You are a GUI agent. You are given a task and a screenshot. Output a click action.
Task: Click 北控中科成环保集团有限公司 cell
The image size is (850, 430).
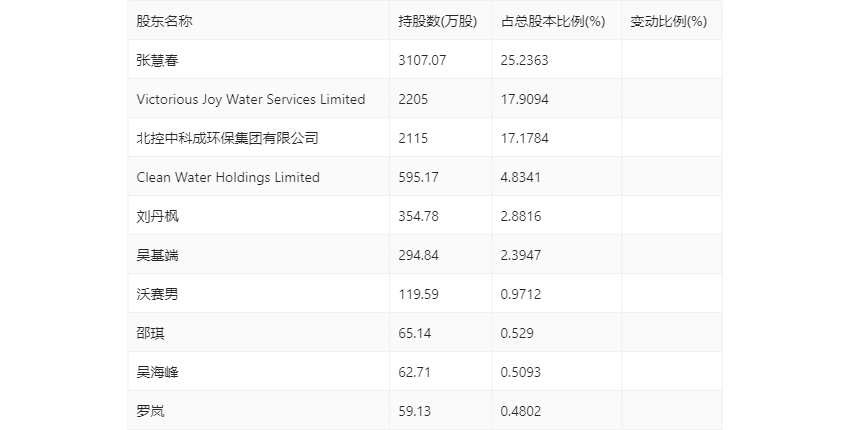[x=227, y=138]
